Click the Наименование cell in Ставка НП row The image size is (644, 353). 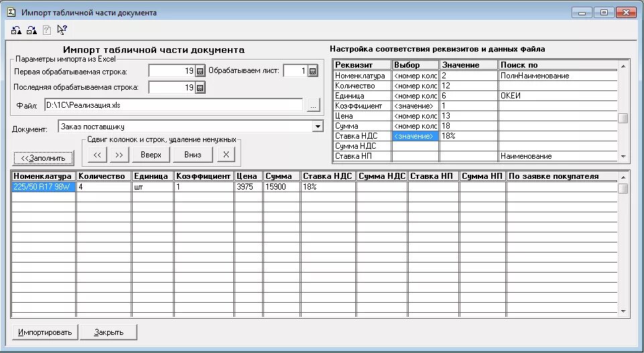coord(558,156)
